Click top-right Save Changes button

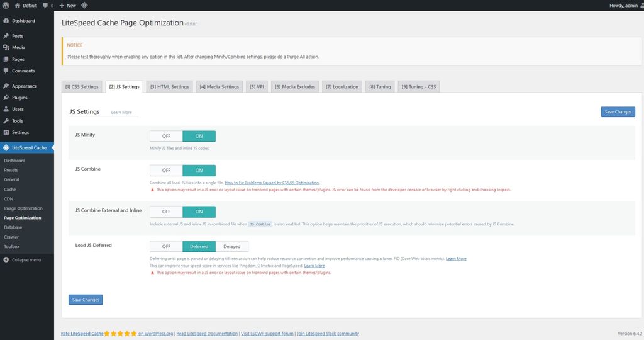[618, 112]
